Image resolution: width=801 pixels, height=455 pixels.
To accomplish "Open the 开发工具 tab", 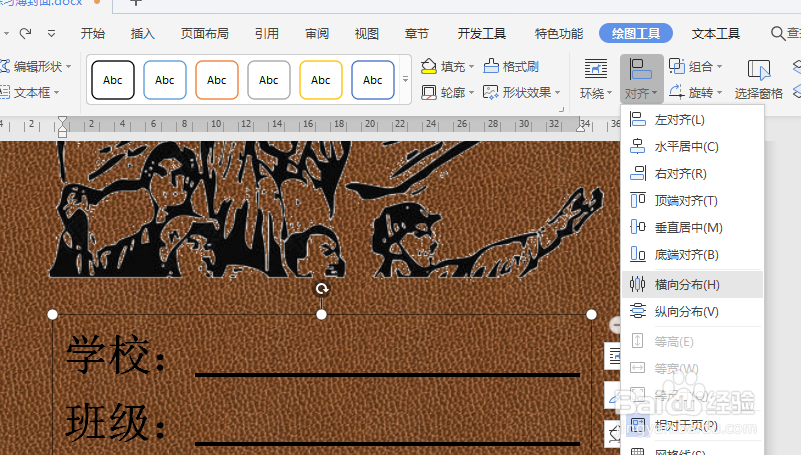I will (482, 34).
